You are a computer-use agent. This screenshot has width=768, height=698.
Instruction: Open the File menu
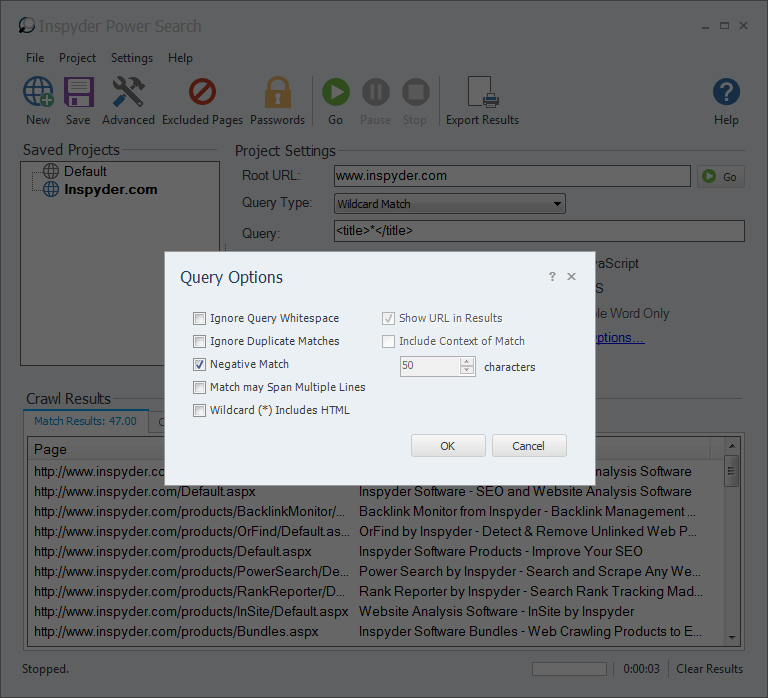[x=35, y=58]
